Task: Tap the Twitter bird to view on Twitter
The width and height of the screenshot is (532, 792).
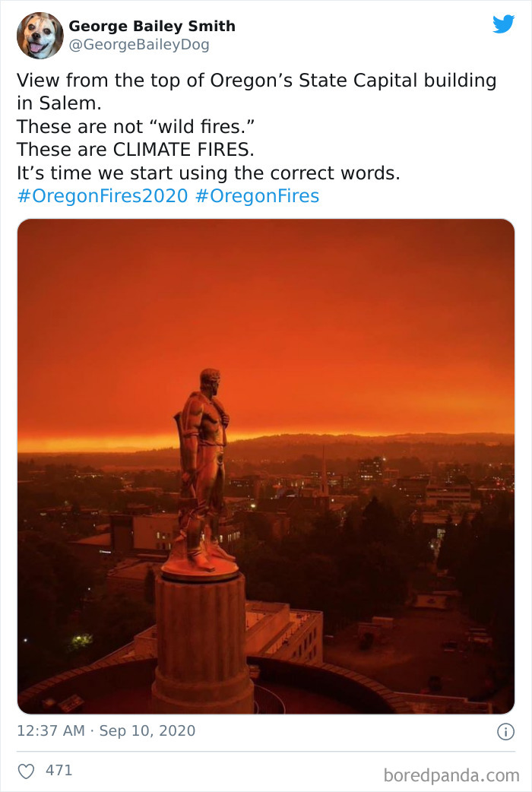Action: pyautogui.click(x=504, y=24)
